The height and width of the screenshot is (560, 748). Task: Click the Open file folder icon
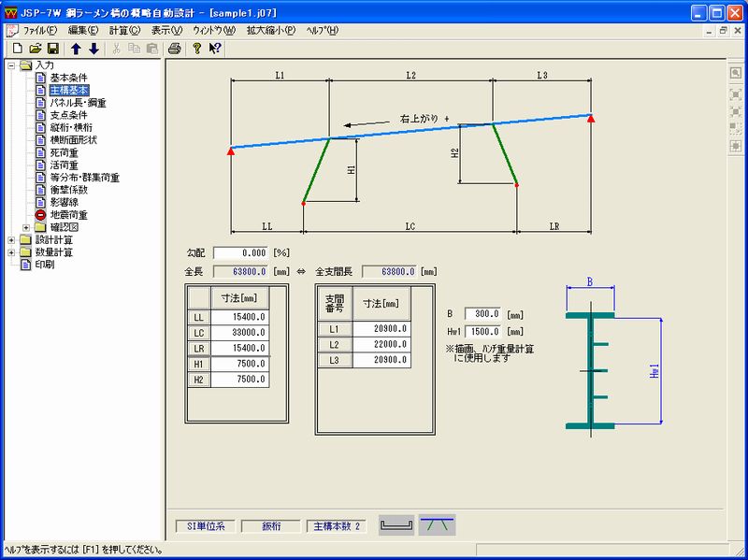pyautogui.click(x=35, y=49)
